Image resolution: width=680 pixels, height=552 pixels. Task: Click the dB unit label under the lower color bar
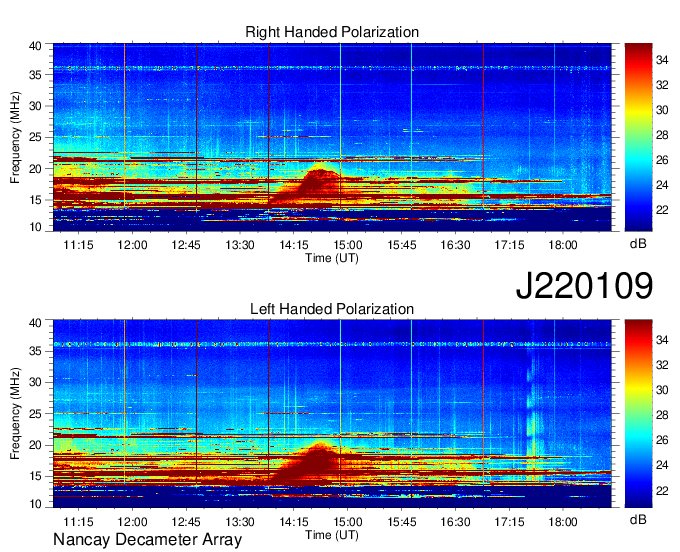click(638, 519)
